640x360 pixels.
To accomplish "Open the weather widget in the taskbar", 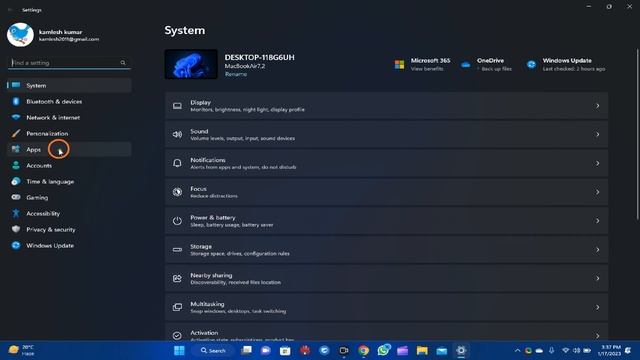I will tap(22, 350).
